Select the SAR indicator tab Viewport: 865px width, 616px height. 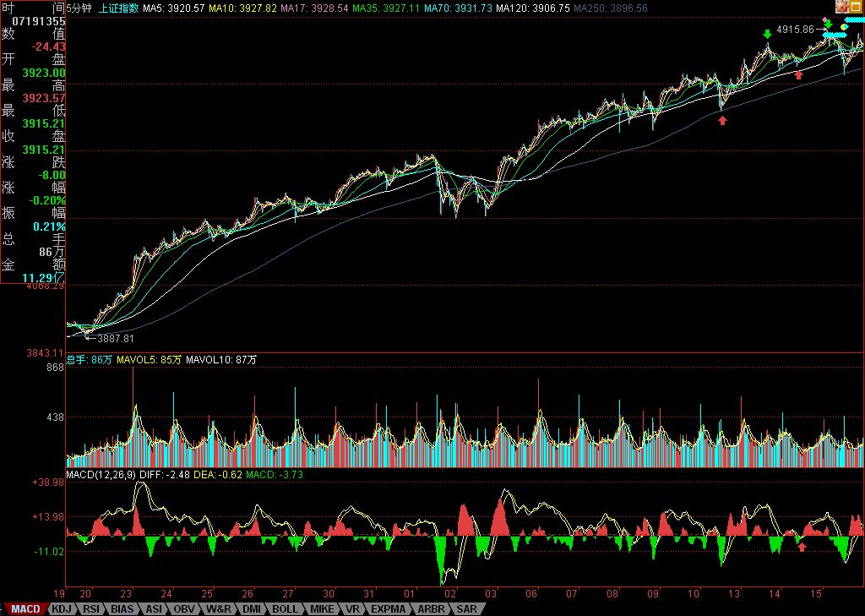pos(467,608)
